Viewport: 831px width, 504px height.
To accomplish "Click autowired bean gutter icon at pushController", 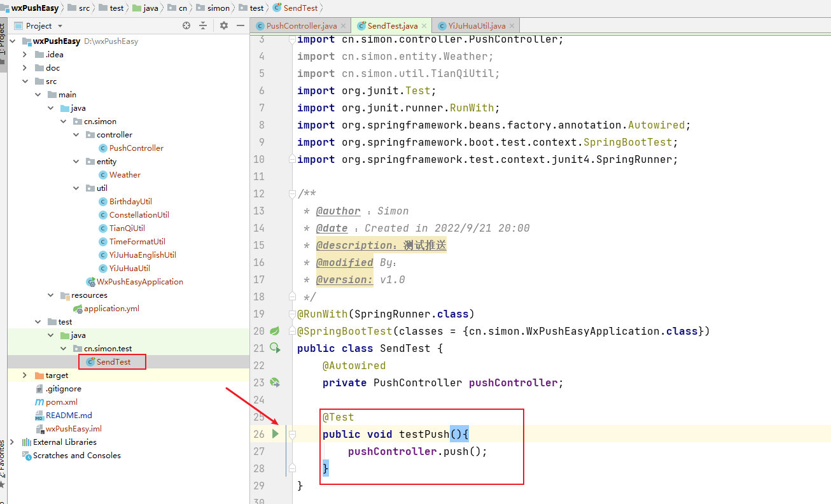I will 275,382.
